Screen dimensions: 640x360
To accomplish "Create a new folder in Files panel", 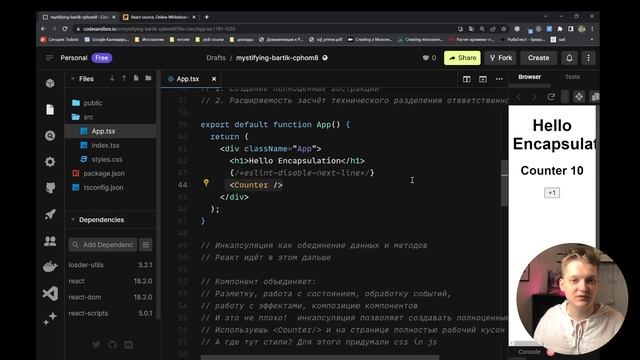I will coord(148,78).
